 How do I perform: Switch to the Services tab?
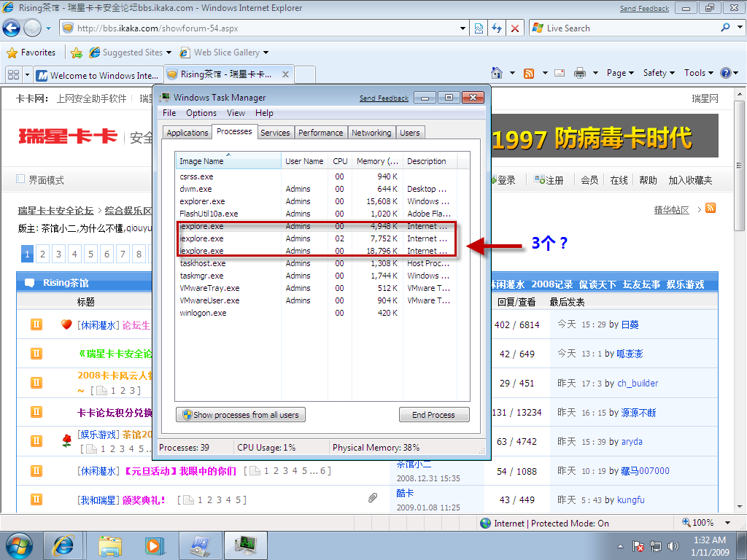[x=275, y=133]
